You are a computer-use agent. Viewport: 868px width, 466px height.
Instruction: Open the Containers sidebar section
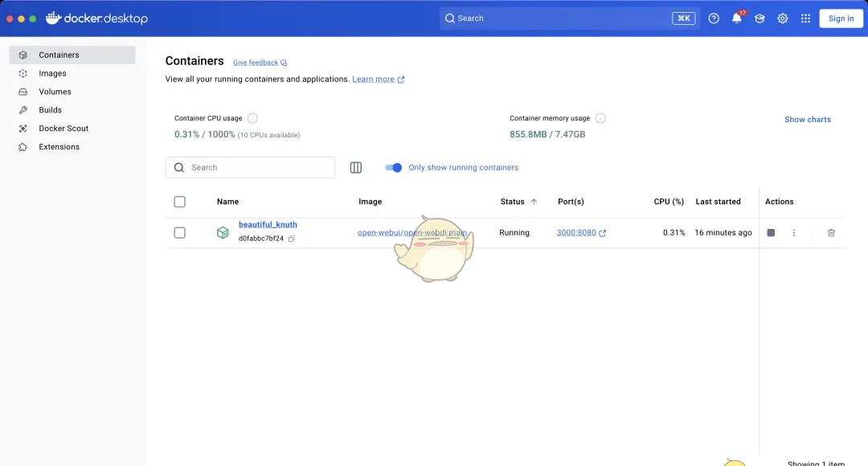click(72, 55)
